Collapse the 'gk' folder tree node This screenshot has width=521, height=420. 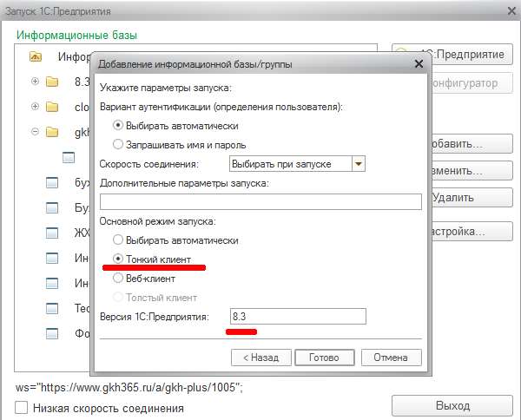pos(35,132)
